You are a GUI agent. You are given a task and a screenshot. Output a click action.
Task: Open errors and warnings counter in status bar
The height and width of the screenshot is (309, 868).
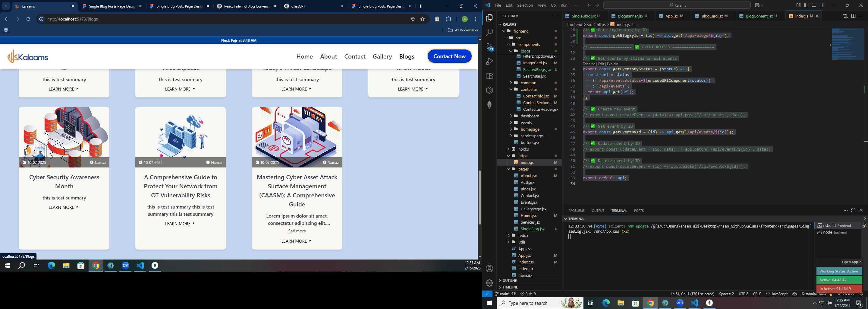528,294
